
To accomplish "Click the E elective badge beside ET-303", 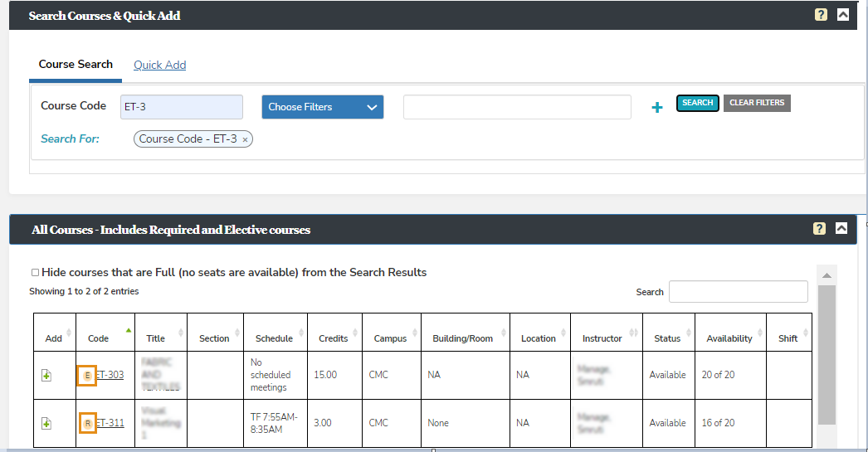I will click(x=87, y=376).
